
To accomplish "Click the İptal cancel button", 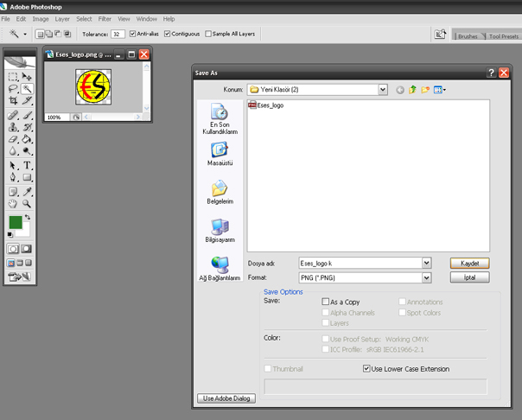I will (470, 277).
